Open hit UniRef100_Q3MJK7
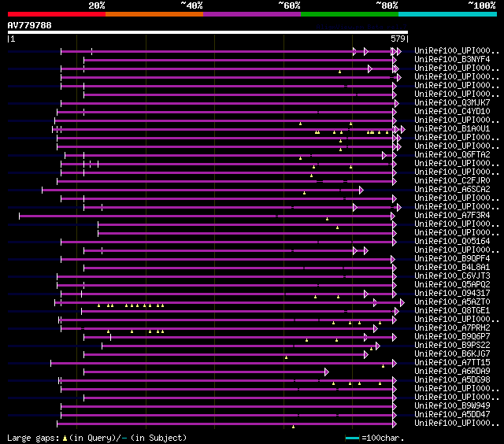Image resolution: width=504 pixels, height=444 pixels. coord(452,103)
